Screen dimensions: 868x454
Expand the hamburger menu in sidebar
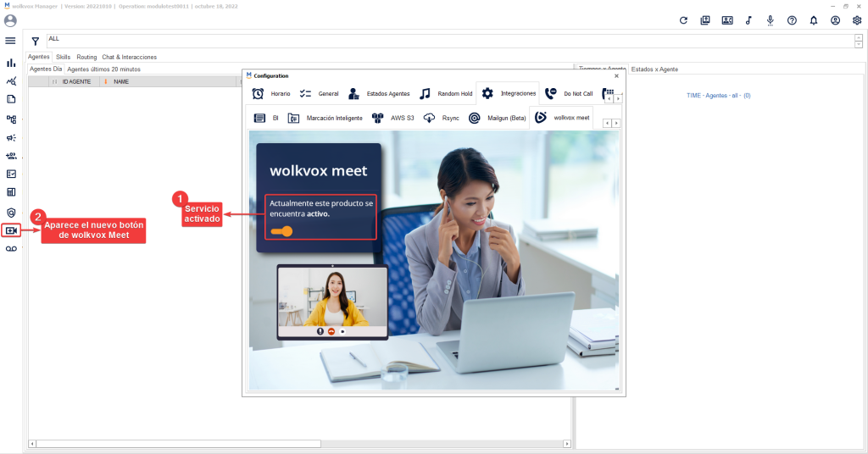click(10, 41)
